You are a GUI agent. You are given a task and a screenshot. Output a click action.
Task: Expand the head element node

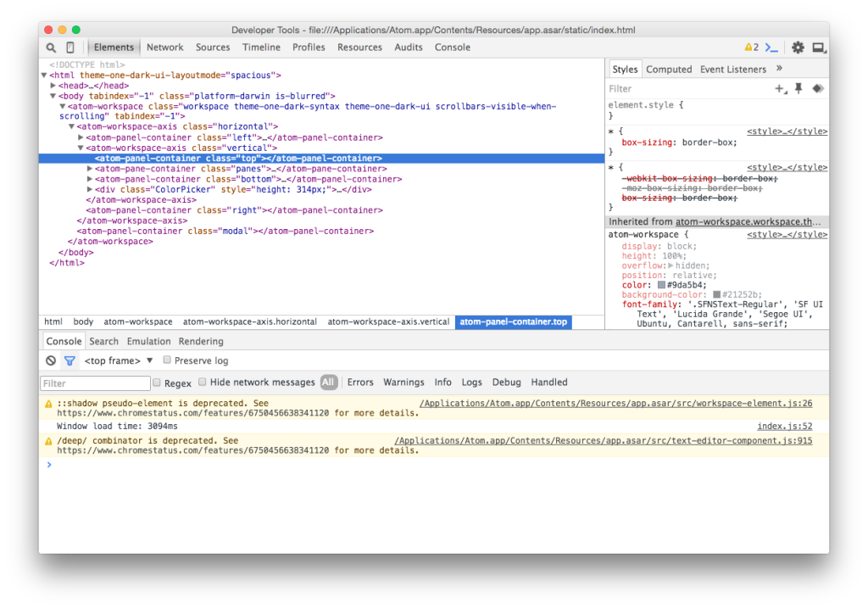tap(53, 86)
